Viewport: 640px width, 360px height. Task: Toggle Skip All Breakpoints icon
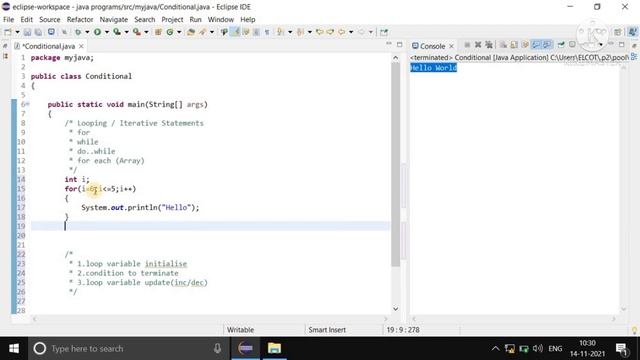pos(64,32)
